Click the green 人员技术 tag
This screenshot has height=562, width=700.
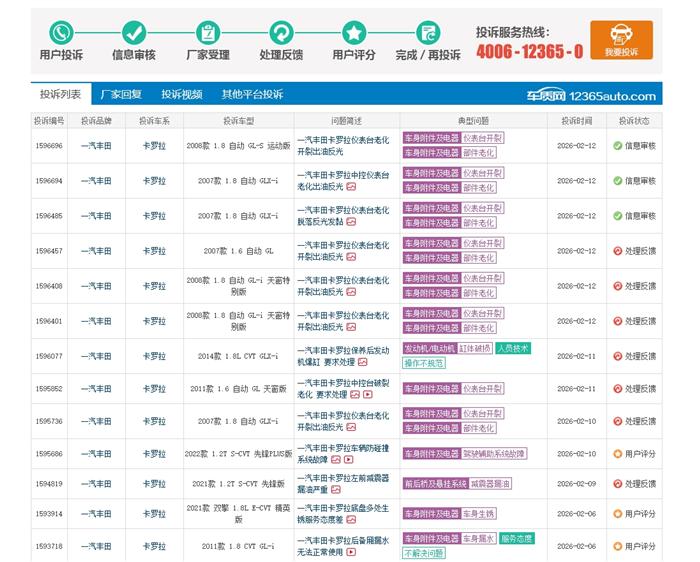click(512, 348)
